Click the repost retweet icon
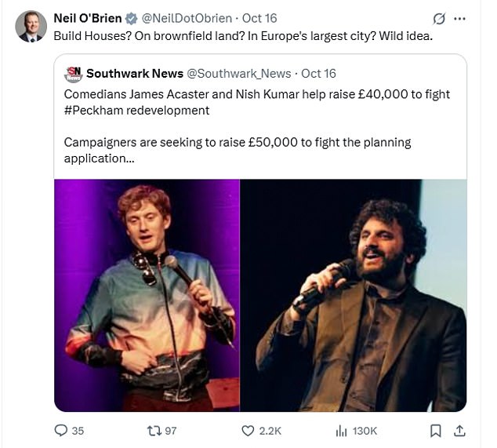 pyautogui.click(x=153, y=431)
